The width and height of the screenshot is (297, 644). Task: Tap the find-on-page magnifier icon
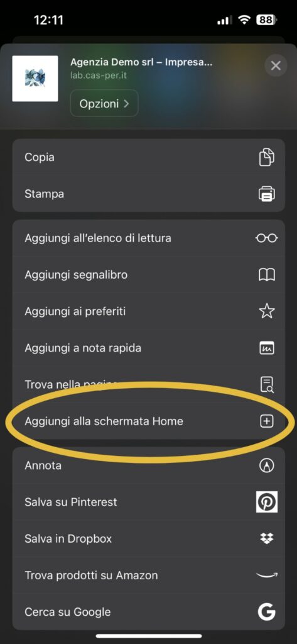click(x=267, y=384)
